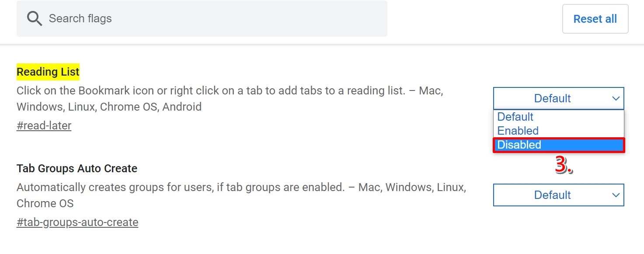Select Disabled in the Reading List dropdown
Viewport: 644px width, 254px height.
pyautogui.click(x=559, y=145)
